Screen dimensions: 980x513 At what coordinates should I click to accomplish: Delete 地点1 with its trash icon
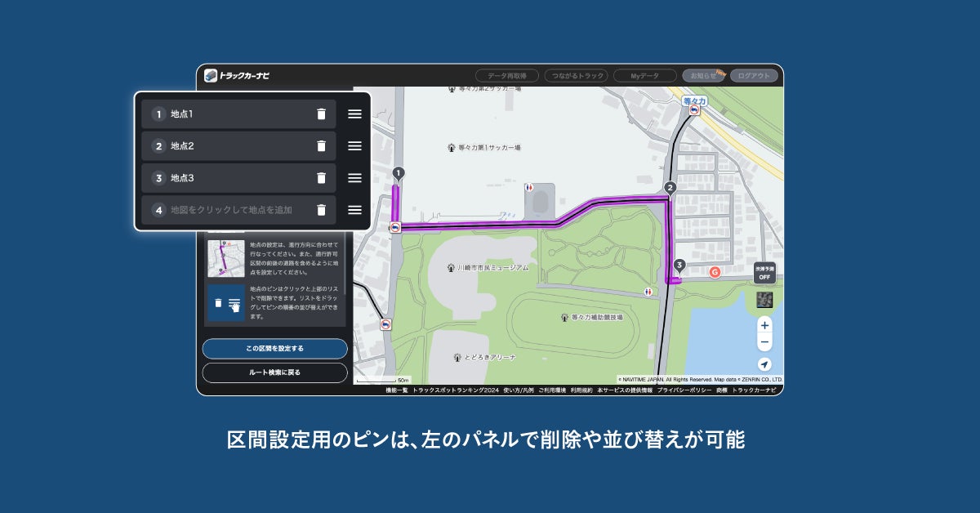click(x=321, y=114)
